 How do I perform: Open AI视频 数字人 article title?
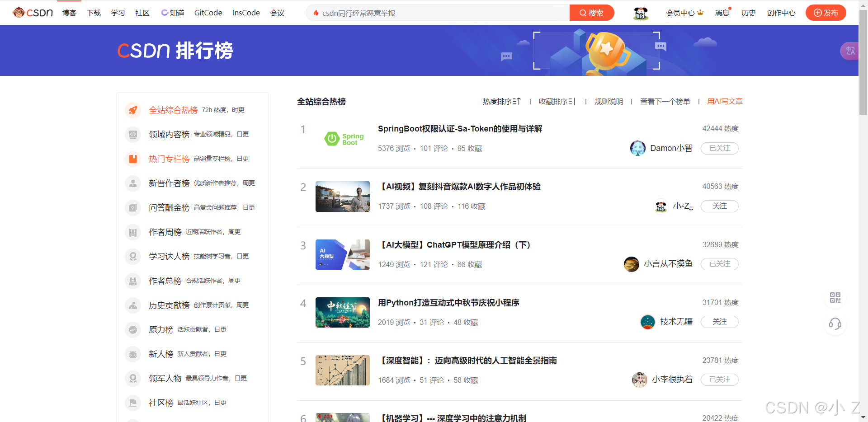tap(459, 187)
